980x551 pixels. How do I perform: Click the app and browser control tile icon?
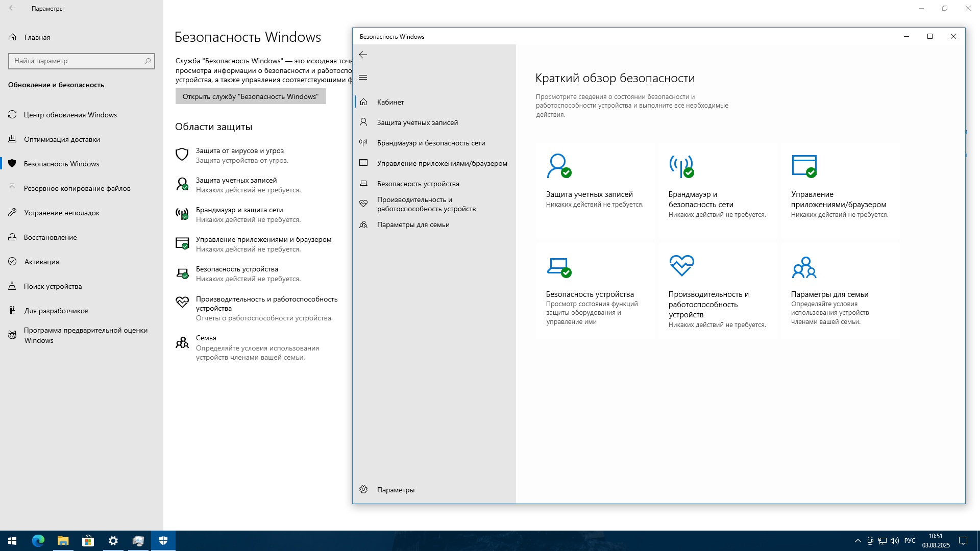click(x=804, y=166)
